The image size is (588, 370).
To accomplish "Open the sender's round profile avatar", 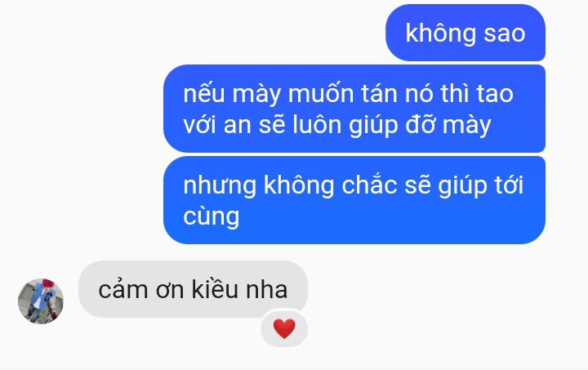I will tap(41, 301).
